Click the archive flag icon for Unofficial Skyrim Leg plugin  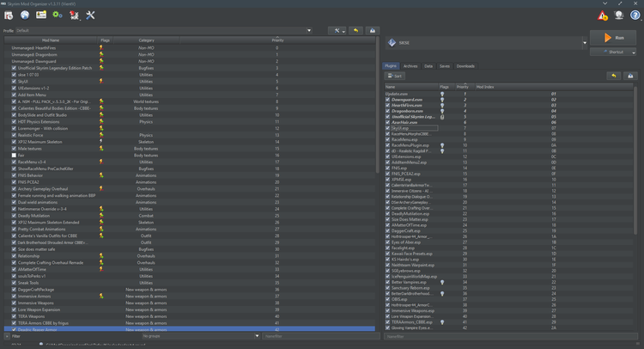click(442, 117)
